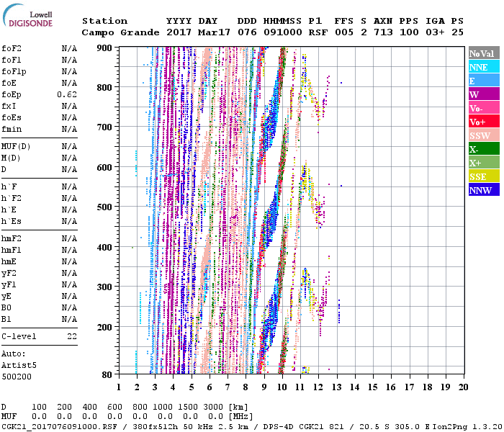Click the MUF row label at bottom

coord(9,417)
